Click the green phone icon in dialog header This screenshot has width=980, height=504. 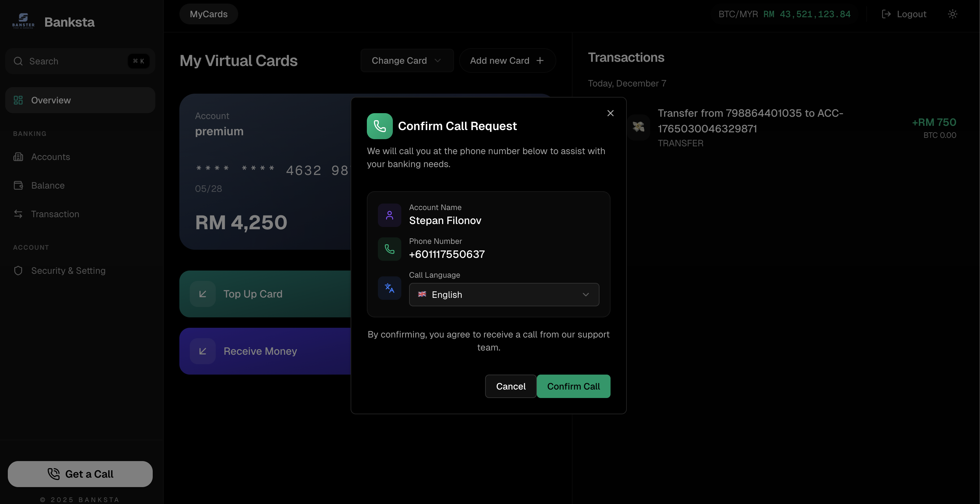coord(379,126)
